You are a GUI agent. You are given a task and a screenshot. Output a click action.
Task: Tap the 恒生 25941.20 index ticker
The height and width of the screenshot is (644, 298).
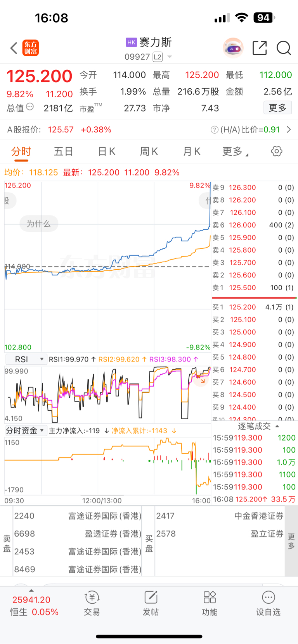(34, 606)
